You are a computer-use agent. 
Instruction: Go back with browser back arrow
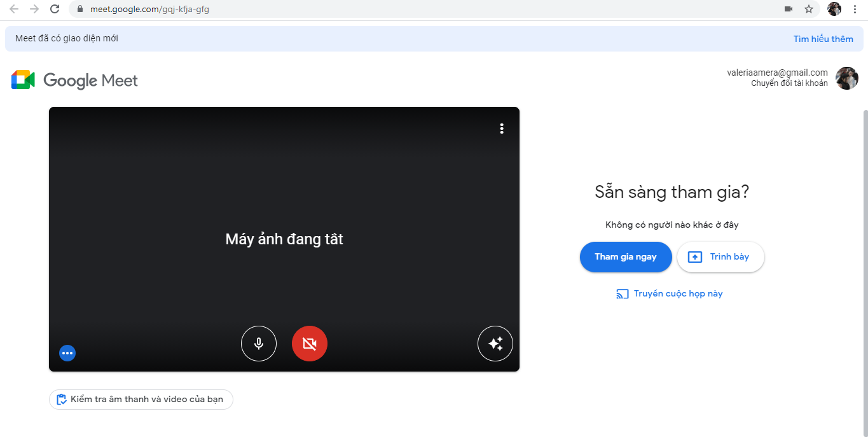tap(14, 9)
